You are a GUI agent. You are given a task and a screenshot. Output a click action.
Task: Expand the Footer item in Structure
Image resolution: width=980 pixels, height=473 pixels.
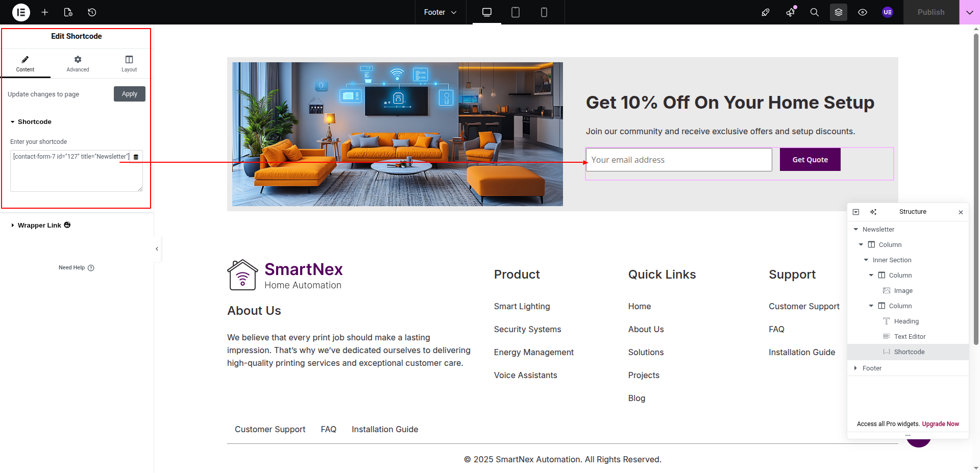856,368
